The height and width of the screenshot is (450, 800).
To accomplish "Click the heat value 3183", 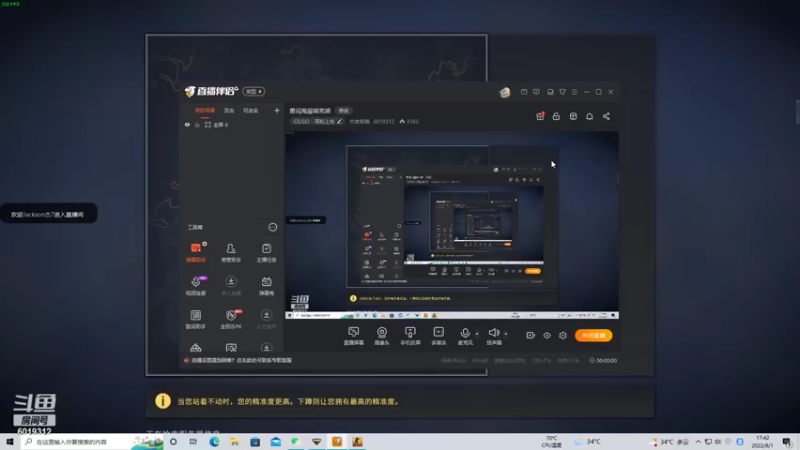I will tap(409, 121).
